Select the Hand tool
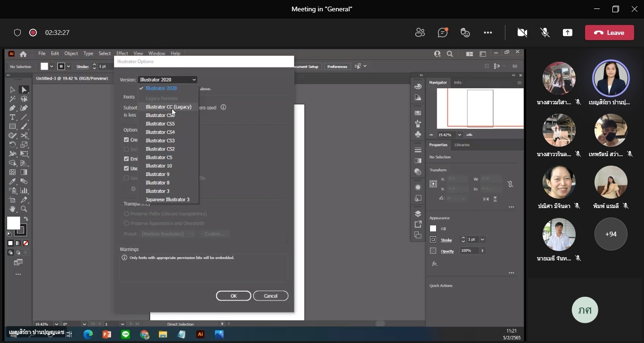The width and height of the screenshot is (644, 343). pos(13,209)
